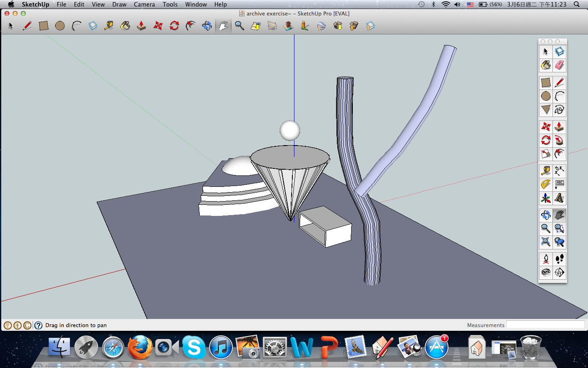
Task: Open the Draw menu
Action: pos(119,4)
